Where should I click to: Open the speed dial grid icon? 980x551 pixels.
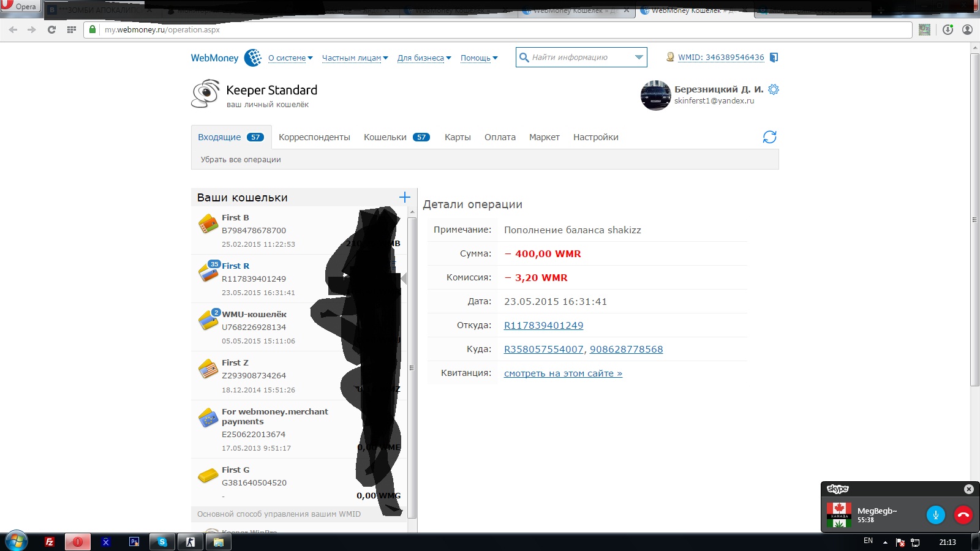click(x=71, y=29)
